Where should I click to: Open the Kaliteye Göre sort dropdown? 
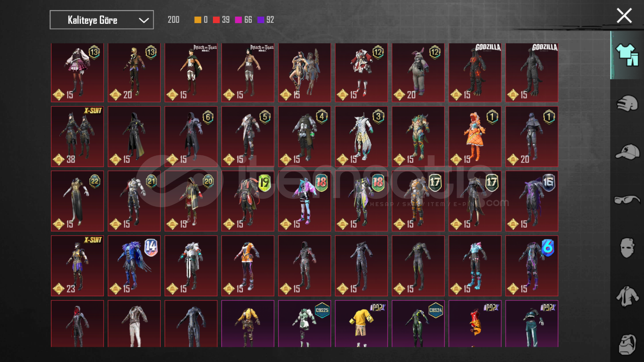coord(102,20)
